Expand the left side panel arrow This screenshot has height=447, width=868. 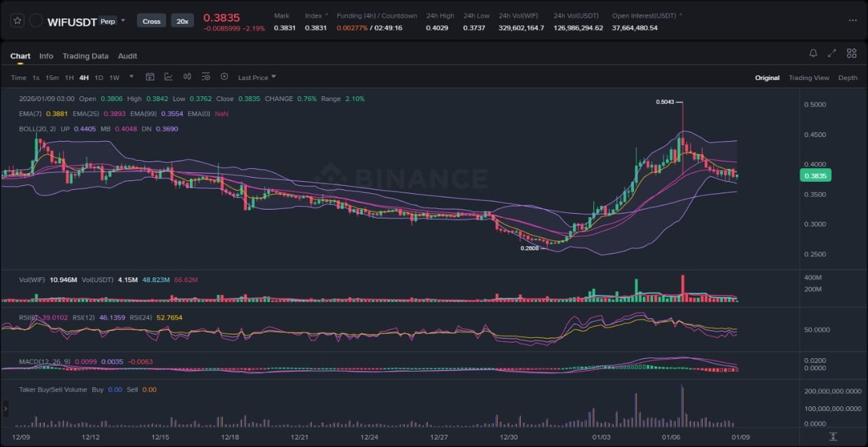click(x=6, y=408)
